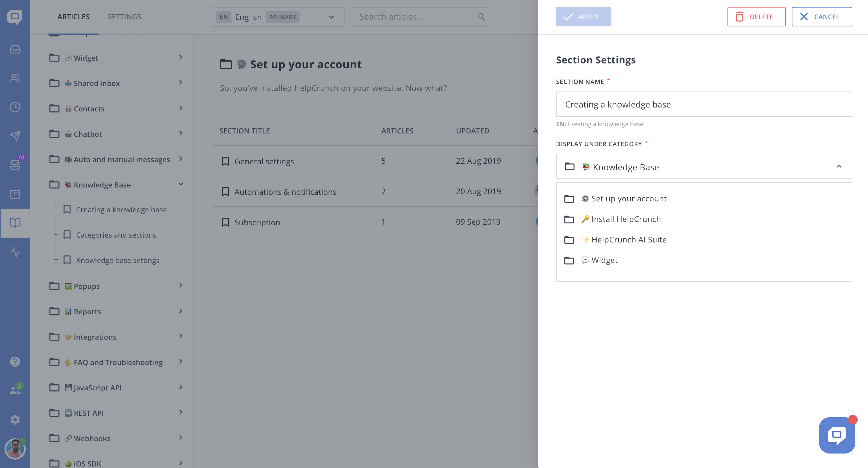Choose Install HelpCrunch category option
This screenshot has width=868, height=468.
point(626,219)
